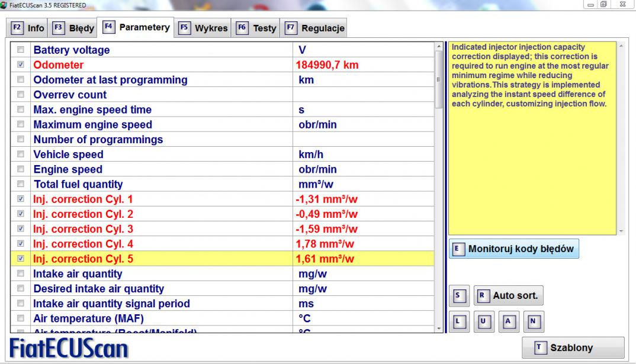Image resolution: width=636 pixels, height=364 pixels.
Task: Click the N shortcut button
Action: tap(534, 321)
